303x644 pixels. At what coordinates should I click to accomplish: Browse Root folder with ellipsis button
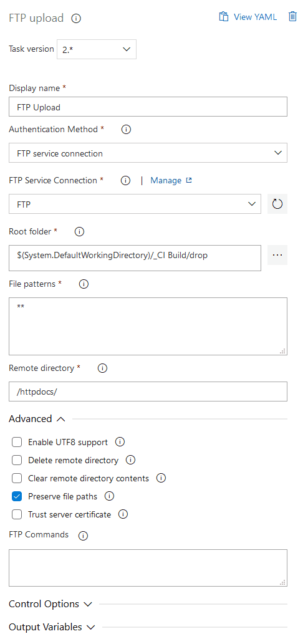(277, 255)
